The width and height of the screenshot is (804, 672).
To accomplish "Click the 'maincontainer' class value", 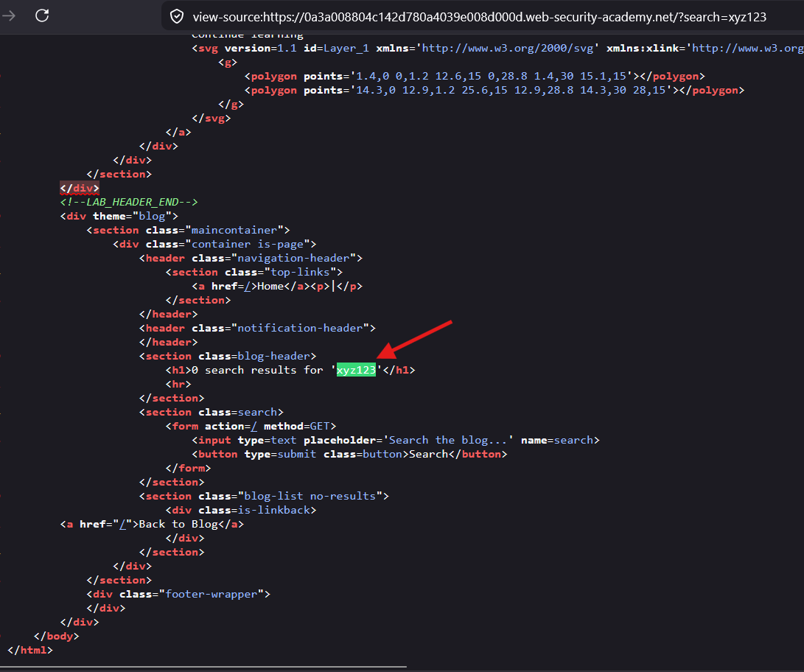I will (234, 230).
